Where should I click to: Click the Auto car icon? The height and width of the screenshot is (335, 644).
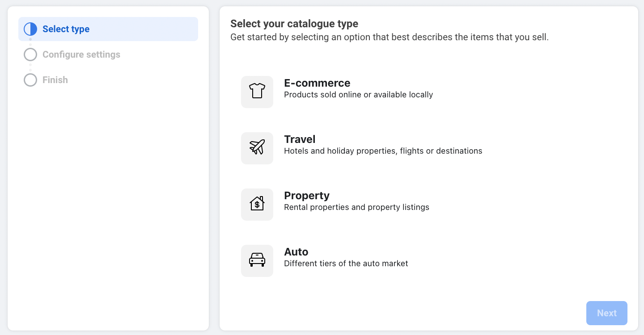(x=257, y=260)
